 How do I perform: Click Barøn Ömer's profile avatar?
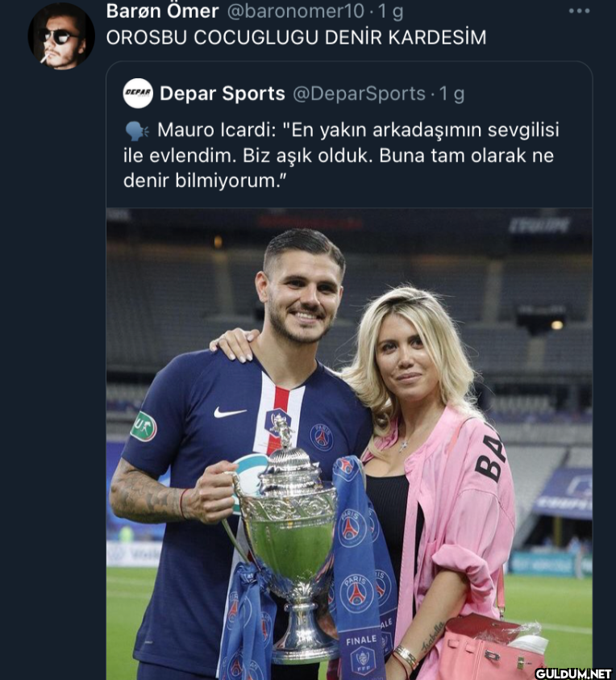coord(61,36)
